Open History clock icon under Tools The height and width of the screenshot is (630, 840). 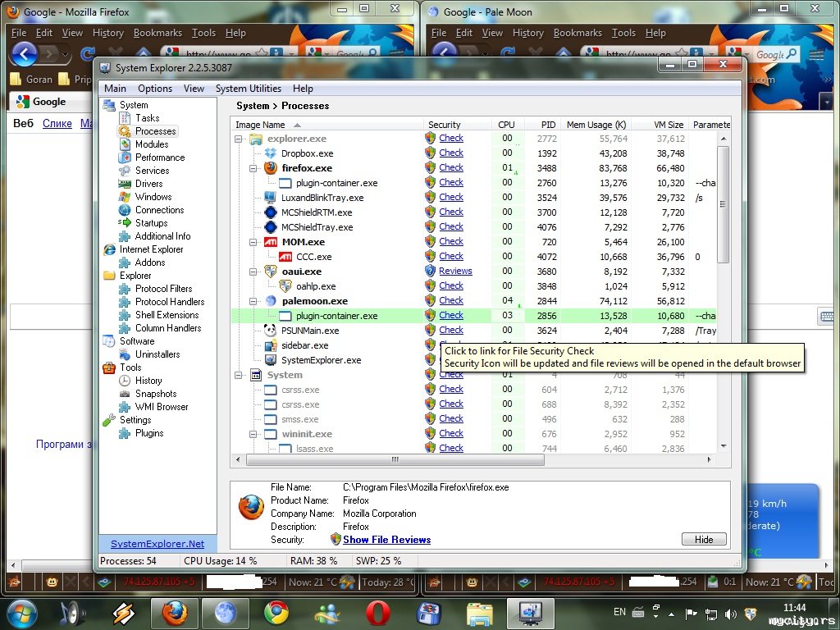(125, 381)
